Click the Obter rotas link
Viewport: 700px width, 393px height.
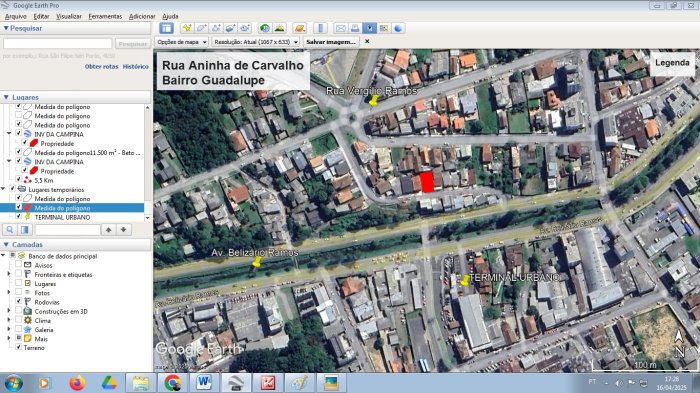coord(101,66)
